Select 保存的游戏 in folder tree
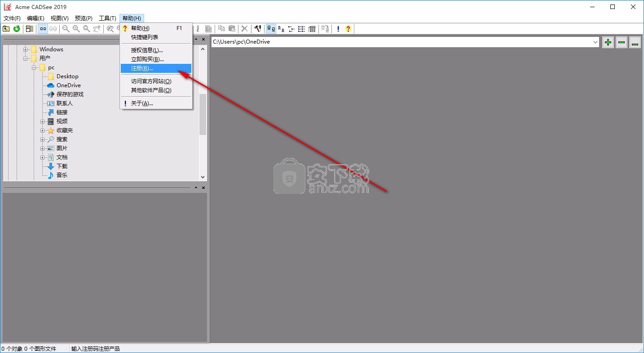 click(70, 94)
